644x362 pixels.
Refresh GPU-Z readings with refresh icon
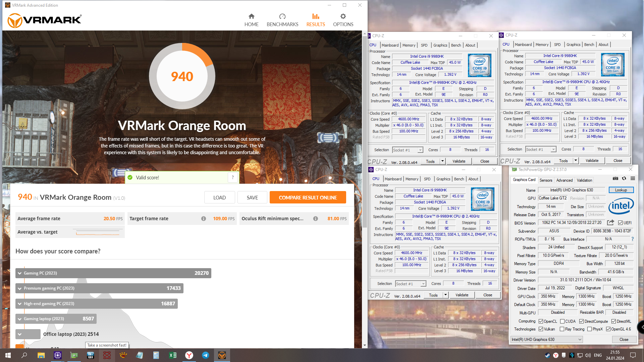624,179
